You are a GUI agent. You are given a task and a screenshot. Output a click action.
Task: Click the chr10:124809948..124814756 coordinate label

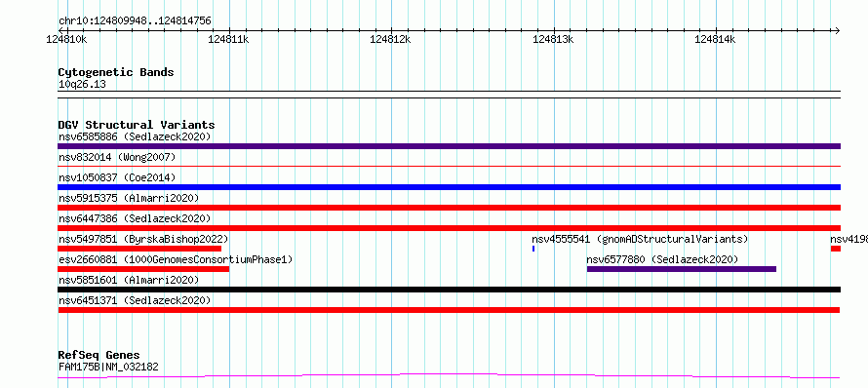[x=135, y=21]
